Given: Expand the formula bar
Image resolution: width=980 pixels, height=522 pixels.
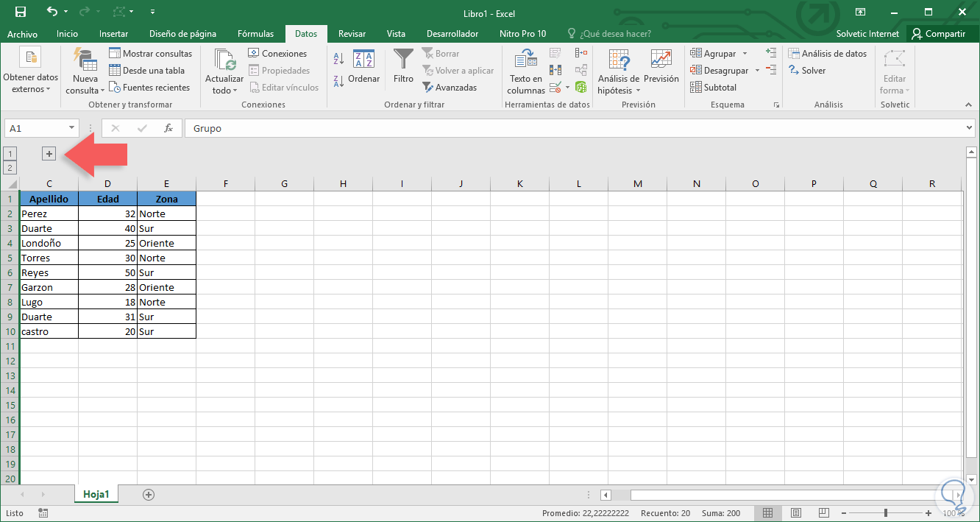Looking at the screenshot, I should pos(970,128).
